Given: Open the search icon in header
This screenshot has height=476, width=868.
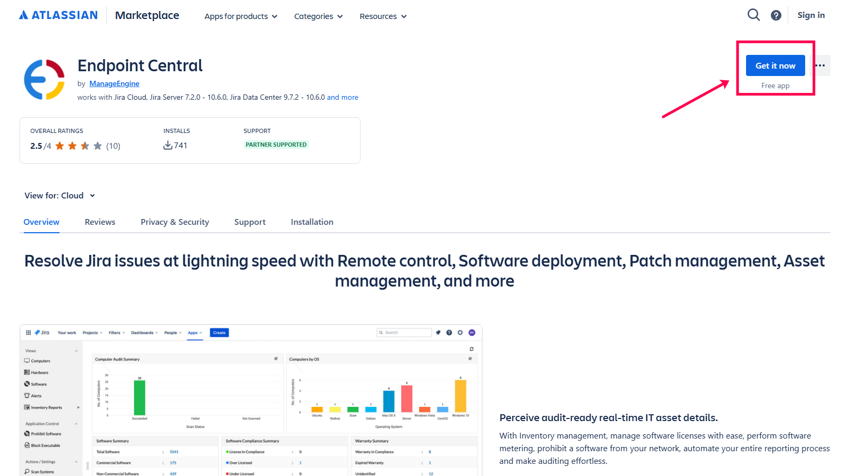Looking at the screenshot, I should (753, 15).
